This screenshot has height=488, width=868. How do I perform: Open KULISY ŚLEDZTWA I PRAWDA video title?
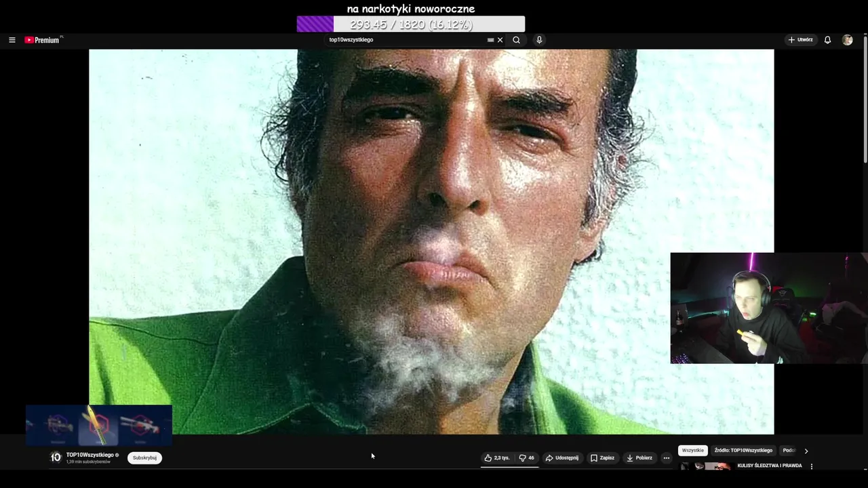770,466
